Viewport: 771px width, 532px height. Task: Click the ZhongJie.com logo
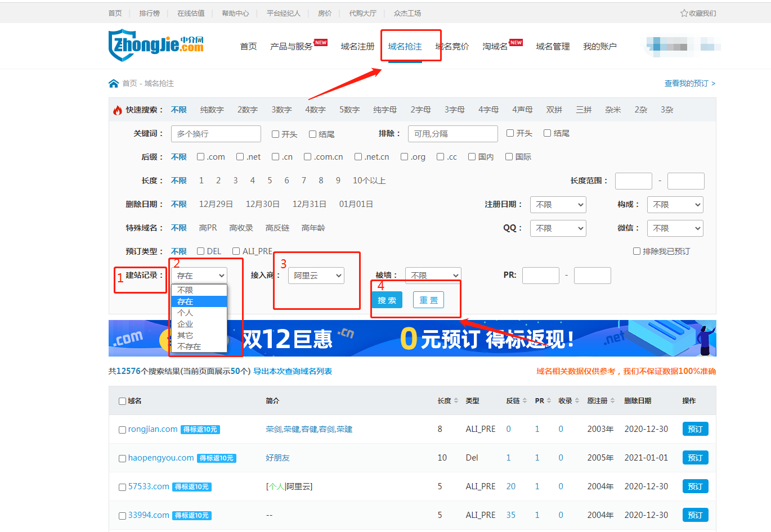tap(156, 45)
